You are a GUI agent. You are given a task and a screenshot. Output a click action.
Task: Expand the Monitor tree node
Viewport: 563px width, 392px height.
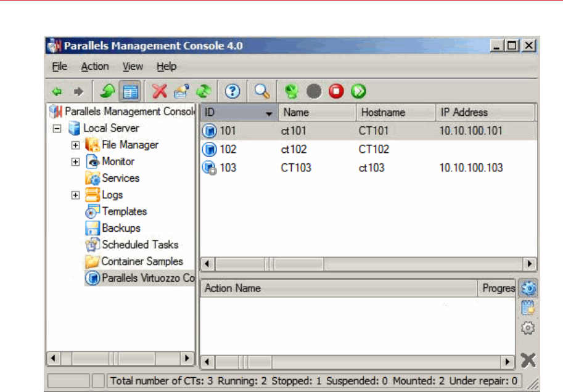click(75, 162)
